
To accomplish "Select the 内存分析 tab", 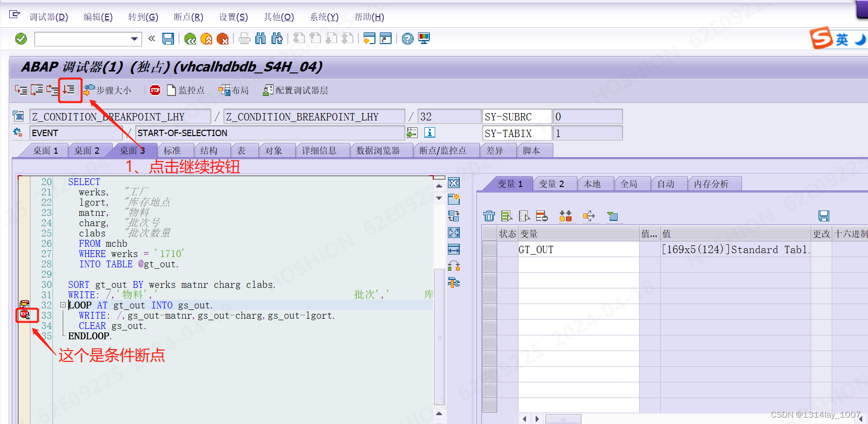I will click(x=711, y=184).
